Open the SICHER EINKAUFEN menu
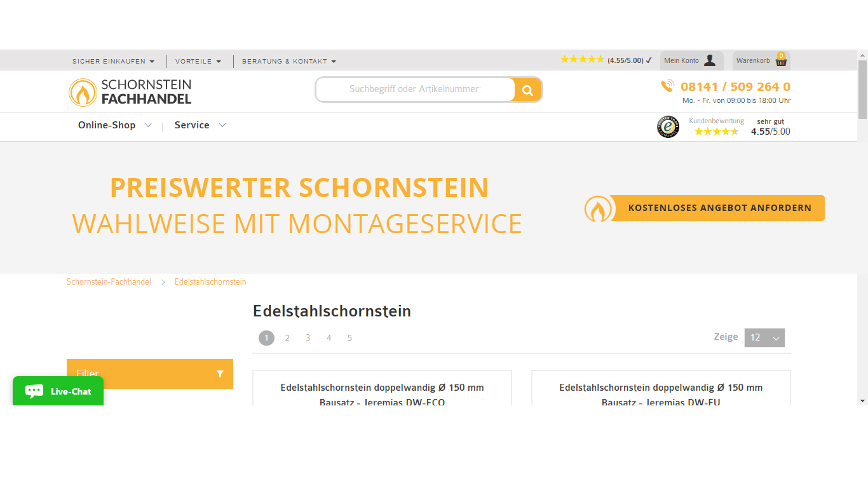868x488 pixels. pyautogui.click(x=109, y=61)
